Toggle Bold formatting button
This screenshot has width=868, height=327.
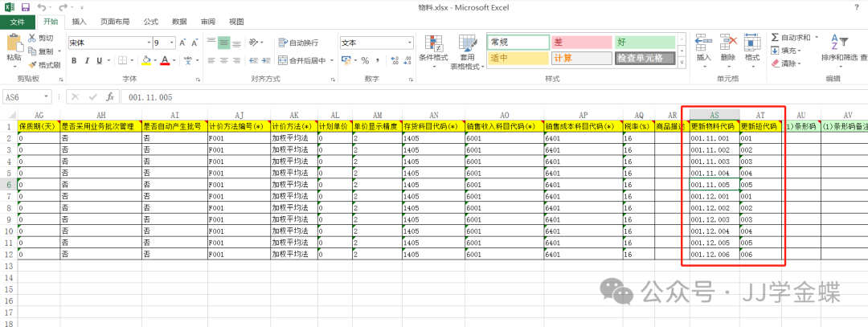point(73,60)
